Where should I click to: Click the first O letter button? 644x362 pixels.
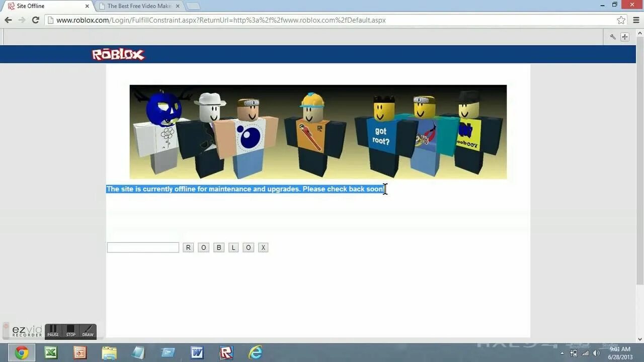click(203, 247)
